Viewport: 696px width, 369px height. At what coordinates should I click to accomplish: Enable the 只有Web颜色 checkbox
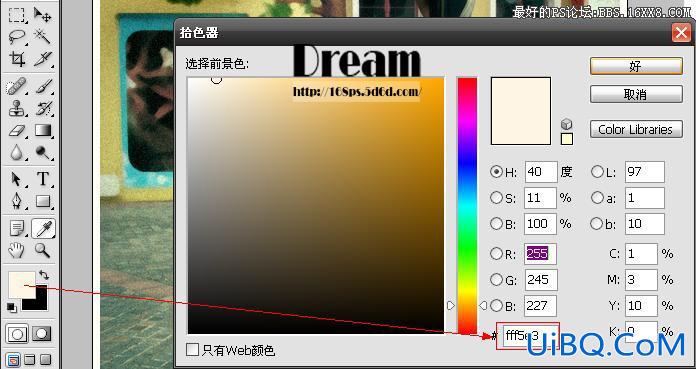pos(193,349)
